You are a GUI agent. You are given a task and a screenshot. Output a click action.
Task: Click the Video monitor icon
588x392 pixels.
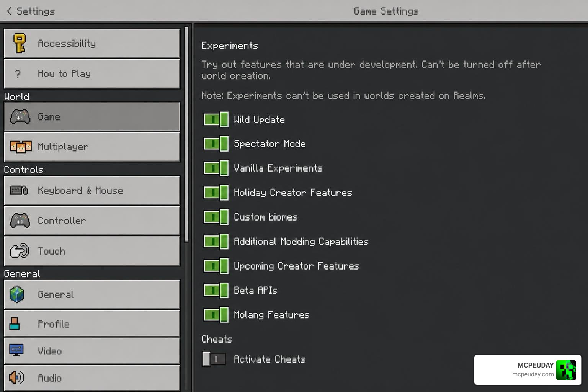click(16, 350)
